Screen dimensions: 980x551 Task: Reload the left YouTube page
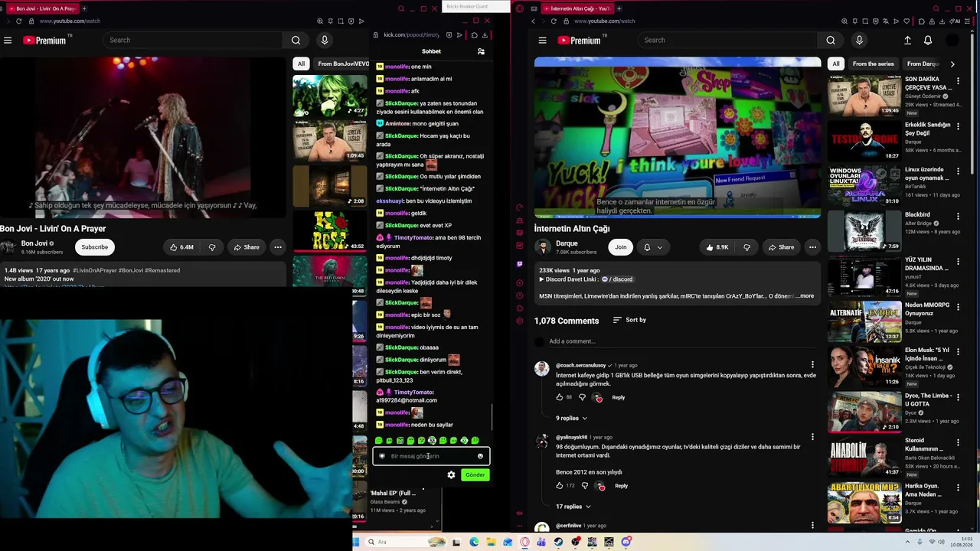click(18, 21)
